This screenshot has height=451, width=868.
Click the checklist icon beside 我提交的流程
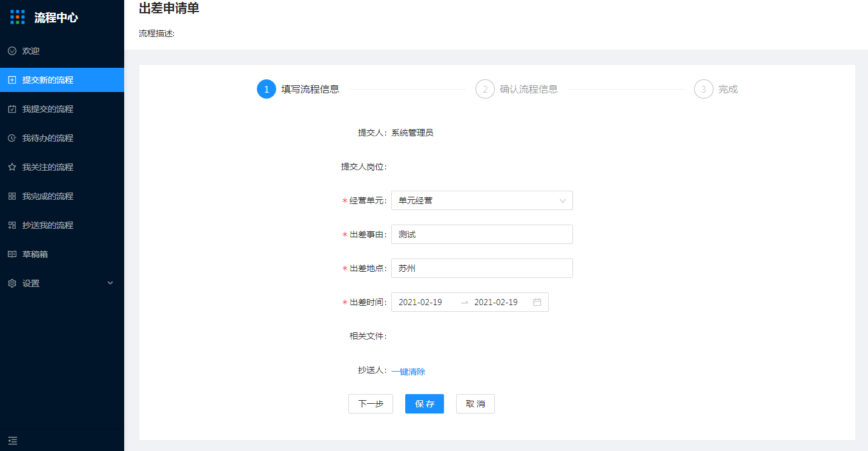click(12, 109)
